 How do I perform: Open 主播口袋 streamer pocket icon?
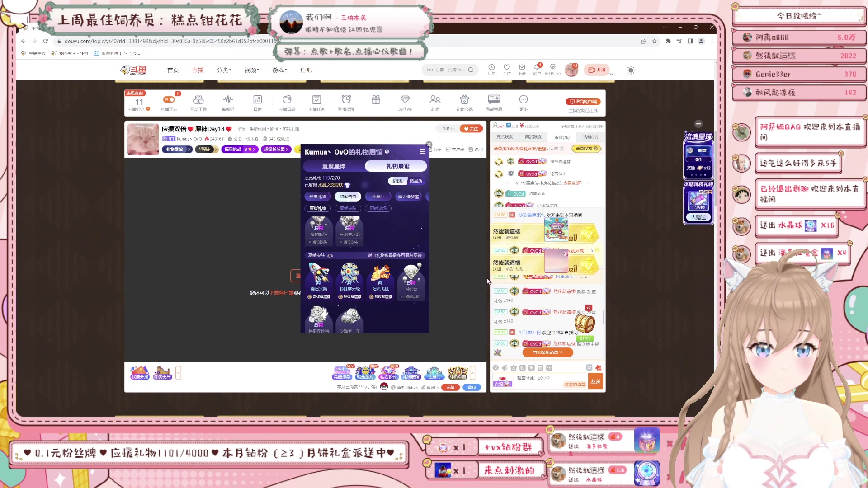(287, 99)
